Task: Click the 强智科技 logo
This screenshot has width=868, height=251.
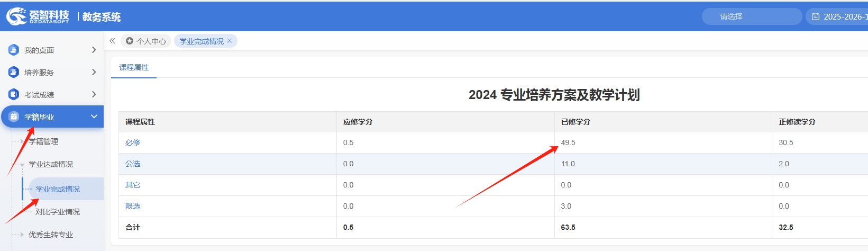Action: pos(38,16)
